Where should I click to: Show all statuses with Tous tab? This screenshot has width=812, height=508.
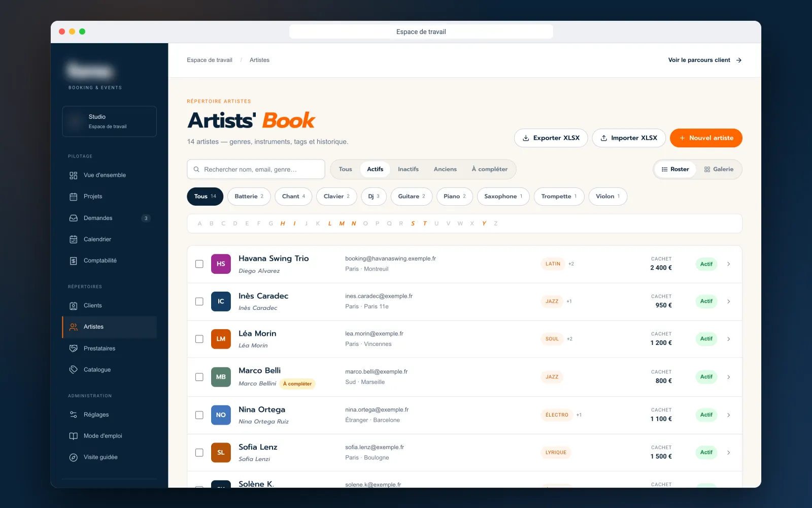[345, 169]
